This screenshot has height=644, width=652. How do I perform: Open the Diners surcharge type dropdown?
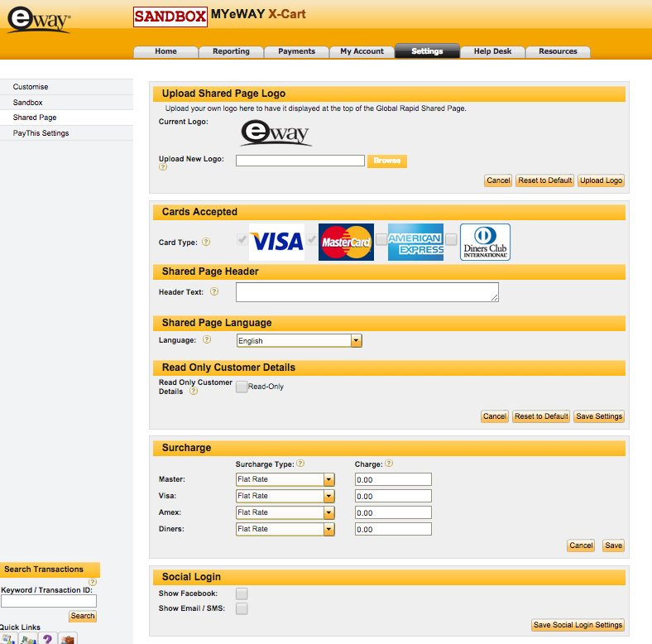pyautogui.click(x=285, y=529)
